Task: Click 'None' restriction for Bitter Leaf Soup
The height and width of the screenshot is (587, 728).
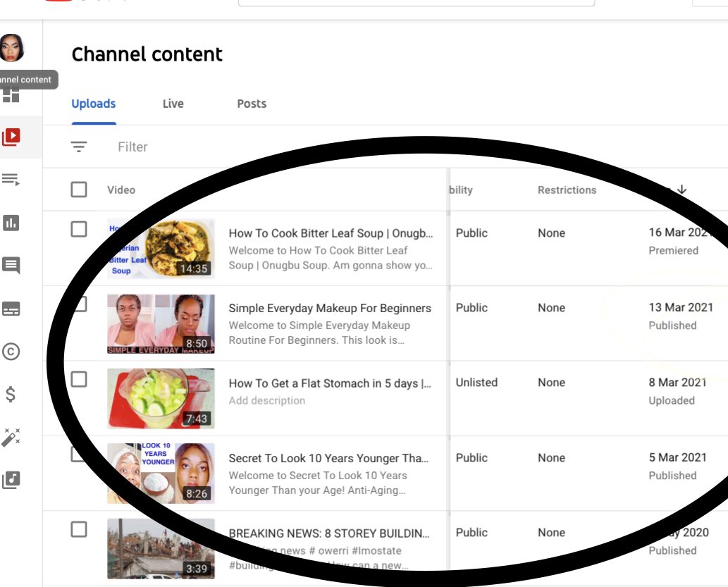Action: pos(552,233)
